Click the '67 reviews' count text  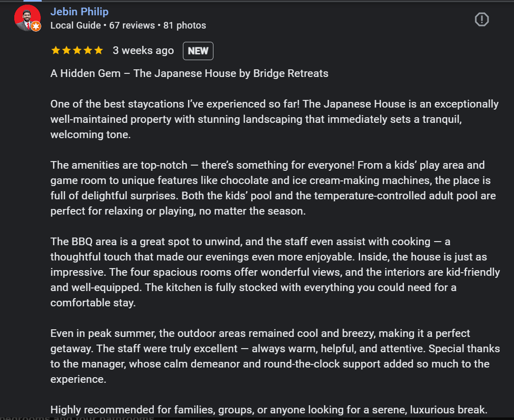click(x=132, y=25)
